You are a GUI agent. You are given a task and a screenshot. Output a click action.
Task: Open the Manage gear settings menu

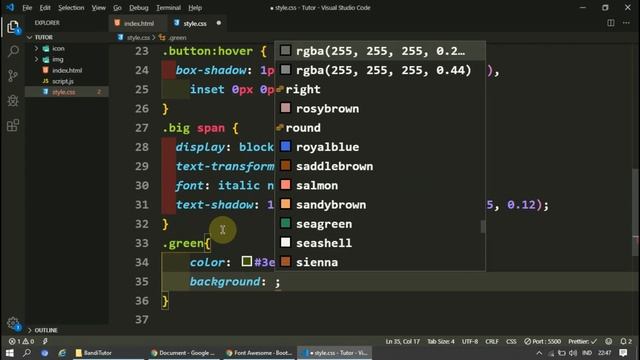point(13,323)
